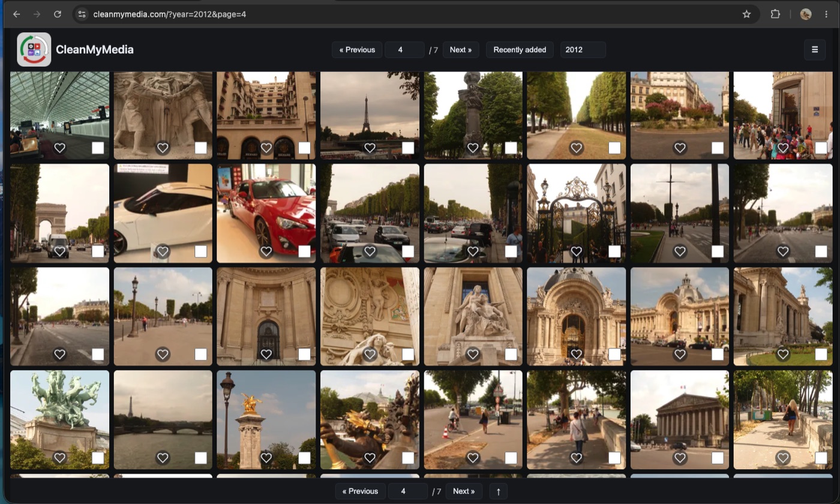Open the CleanMyMedia logo icon
840x504 pixels.
pos(34,49)
